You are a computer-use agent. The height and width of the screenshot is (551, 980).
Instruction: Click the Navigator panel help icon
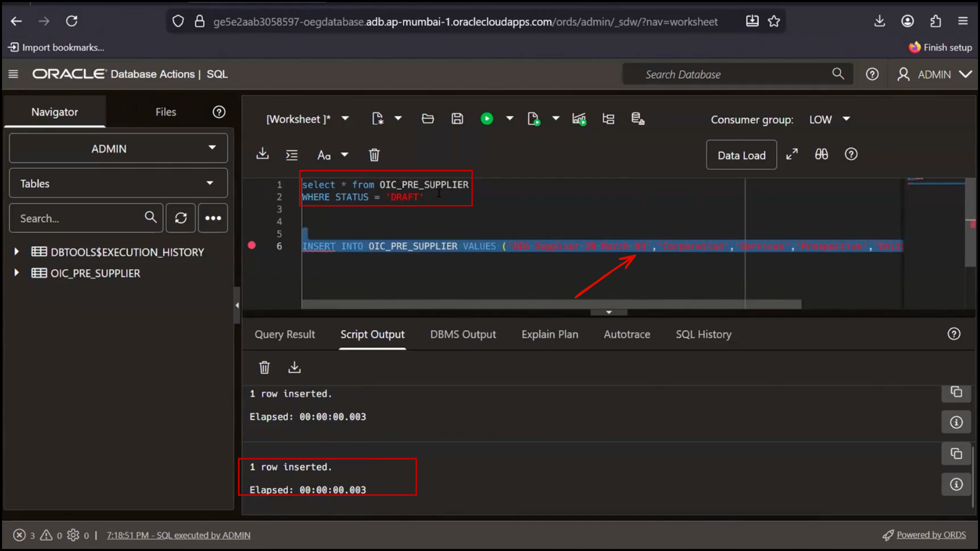(x=219, y=112)
